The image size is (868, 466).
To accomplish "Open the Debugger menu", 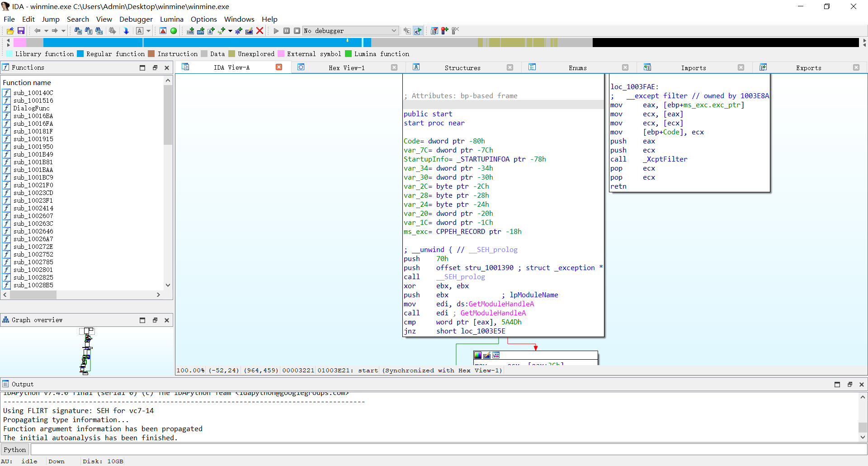I will tap(136, 19).
